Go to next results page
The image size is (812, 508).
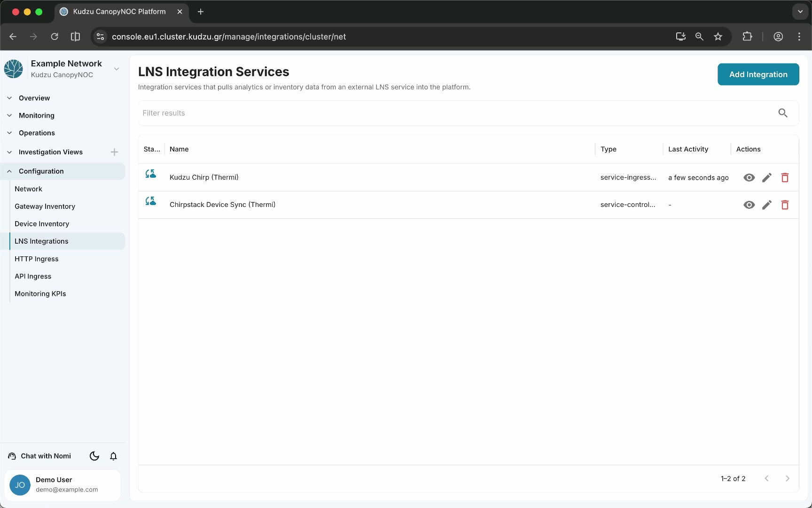click(x=788, y=478)
